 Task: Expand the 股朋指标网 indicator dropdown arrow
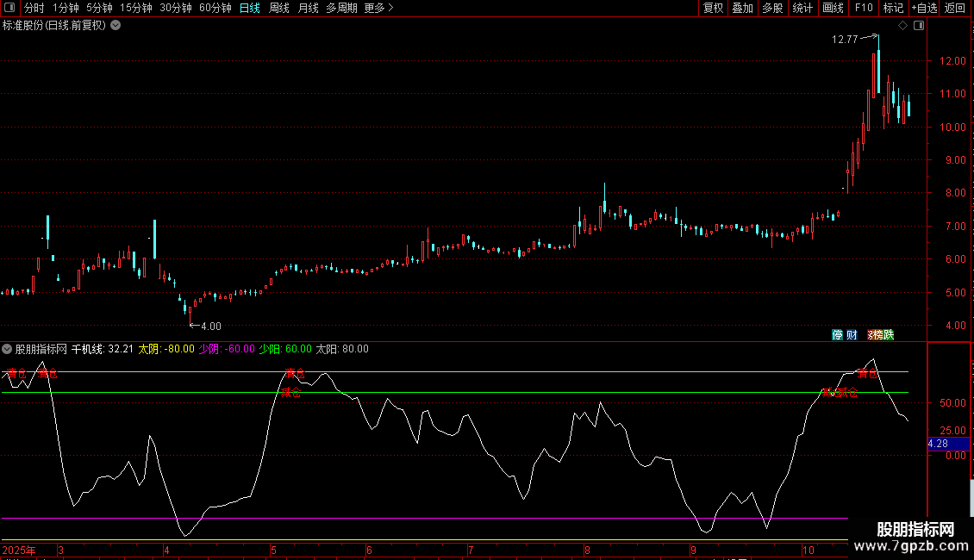[7, 349]
